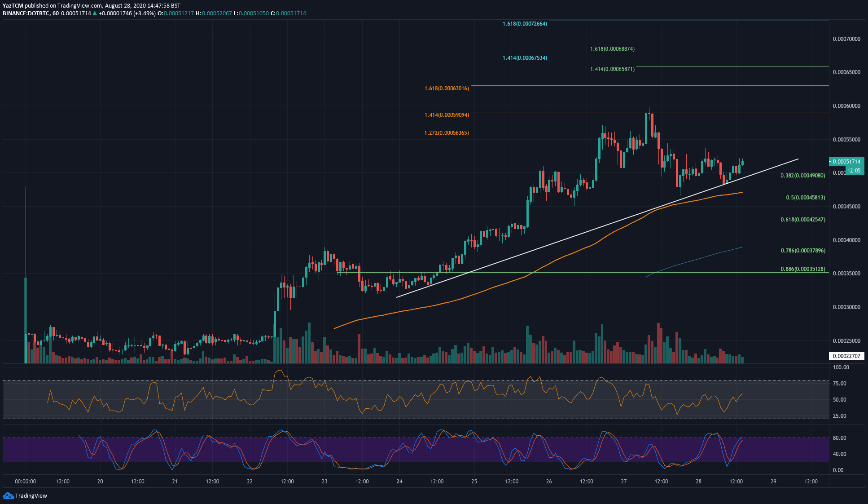The width and height of the screenshot is (868, 504).
Task: Select the 0.382(0.00049080) retracement label
Action: click(x=802, y=176)
